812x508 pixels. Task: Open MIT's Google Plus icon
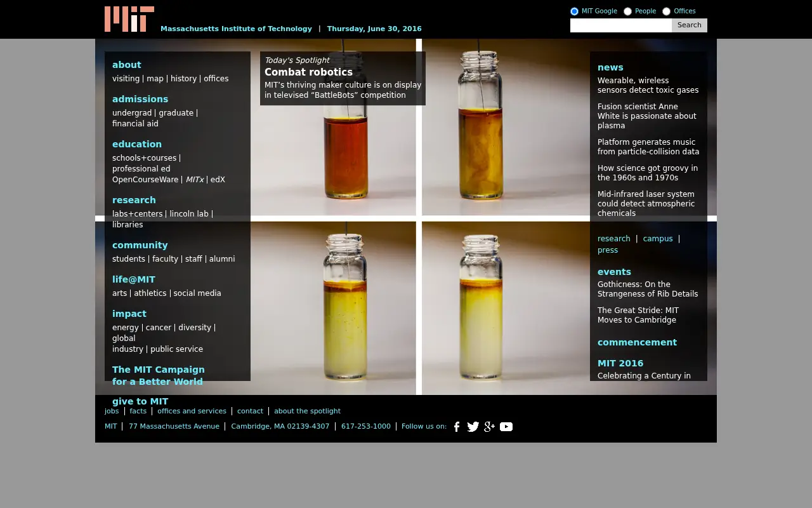(x=489, y=427)
